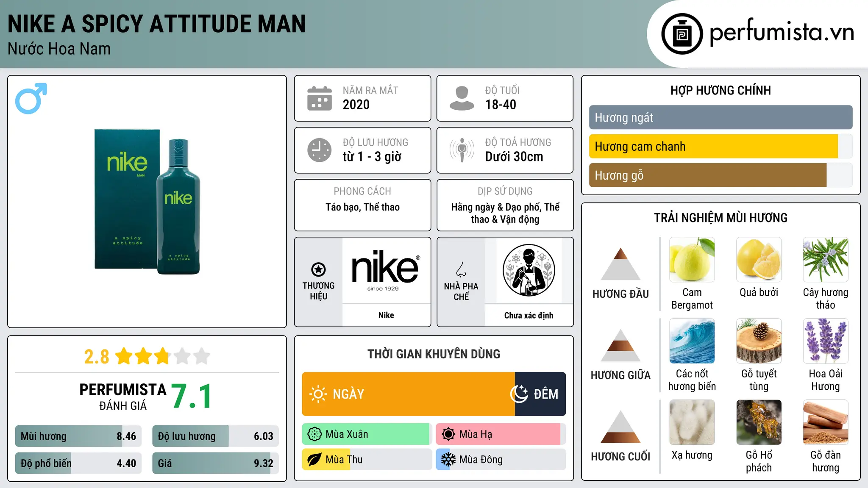Click the Chưa xác định perfumer label
The width and height of the screenshot is (868, 488).
[529, 315]
